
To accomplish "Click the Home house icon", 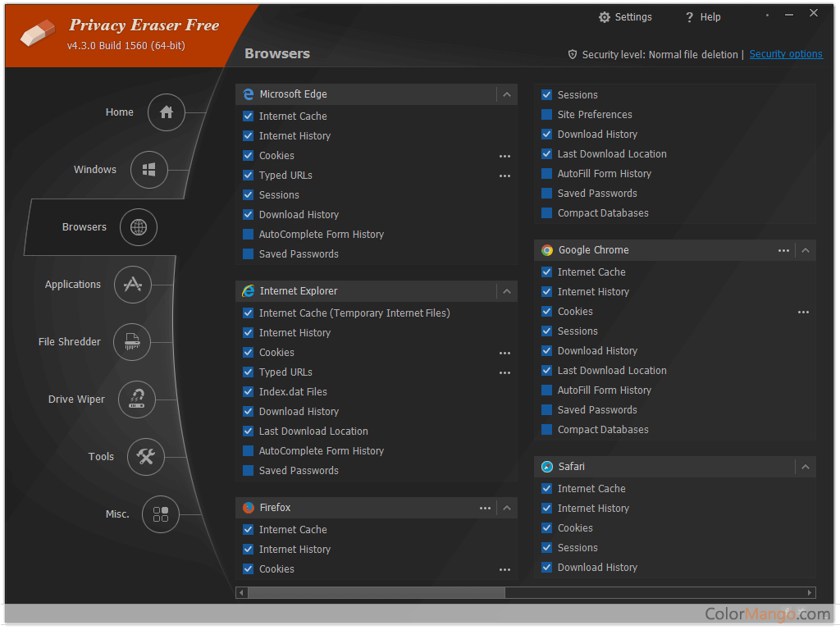I will 166,112.
